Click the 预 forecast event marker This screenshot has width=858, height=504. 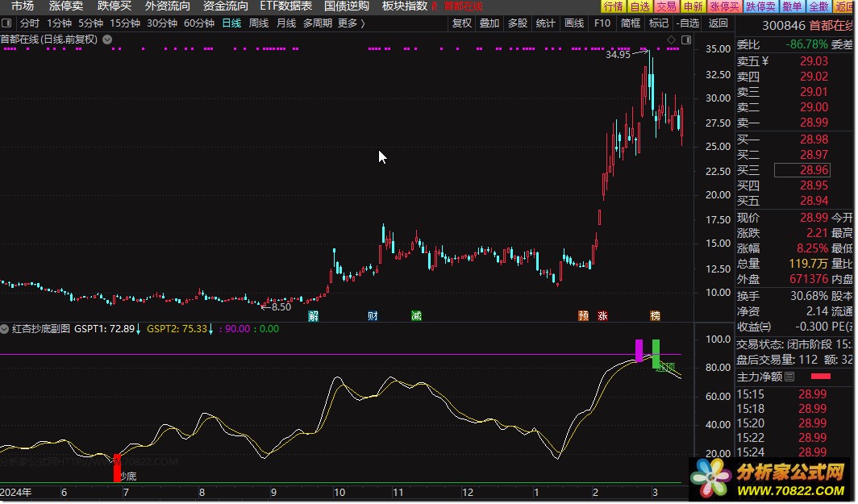tap(583, 316)
